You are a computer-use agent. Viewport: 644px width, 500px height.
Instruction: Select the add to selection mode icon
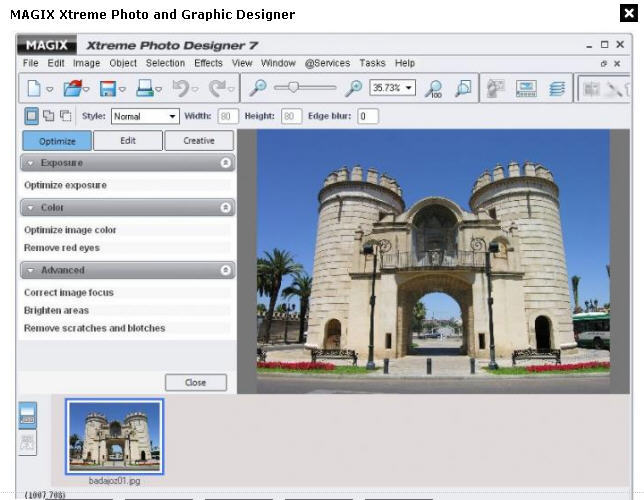(x=48, y=116)
